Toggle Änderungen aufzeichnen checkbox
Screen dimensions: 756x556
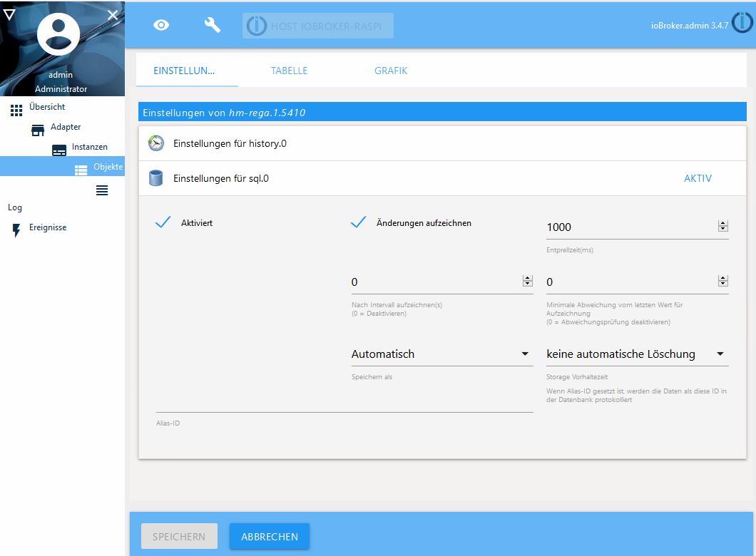click(358, 222)
